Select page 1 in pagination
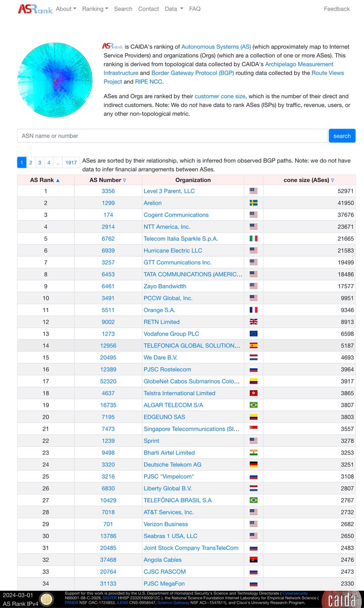The width and height of the screenshot is (364, 608). [22, 163]
